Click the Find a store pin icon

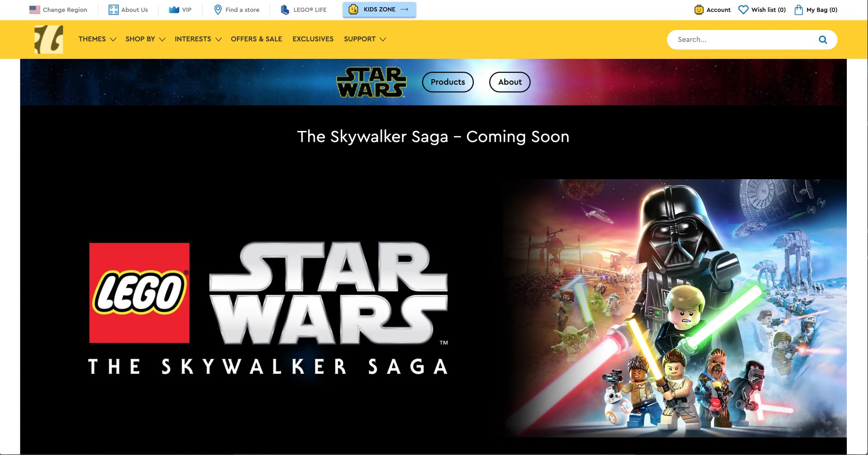(x=218, y=10)
